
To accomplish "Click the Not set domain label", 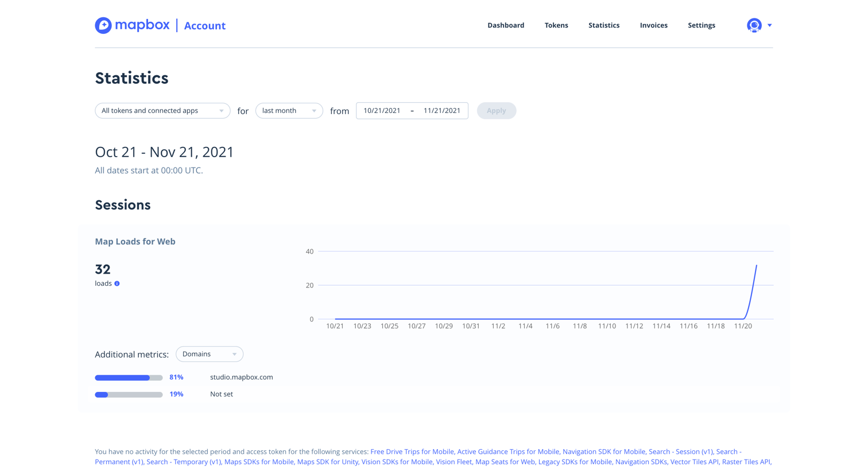I will (222, 394).
